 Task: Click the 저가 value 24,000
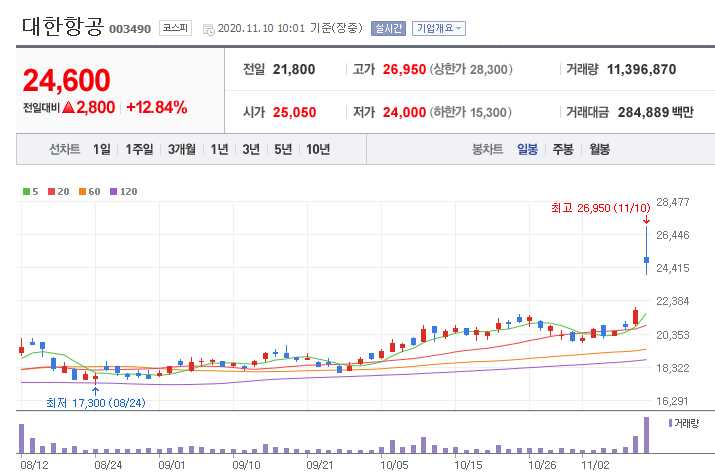404,112
